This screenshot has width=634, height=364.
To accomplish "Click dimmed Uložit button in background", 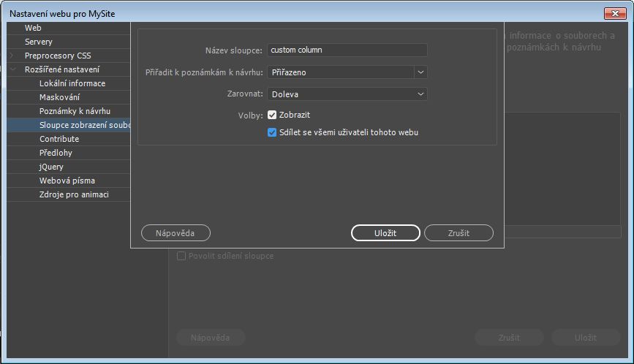I will pos(586,338).
